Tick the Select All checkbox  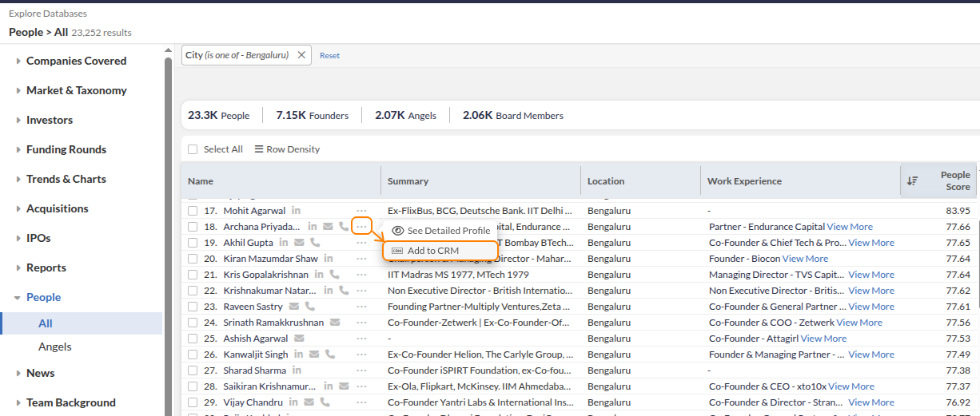(x=193, y=149)
